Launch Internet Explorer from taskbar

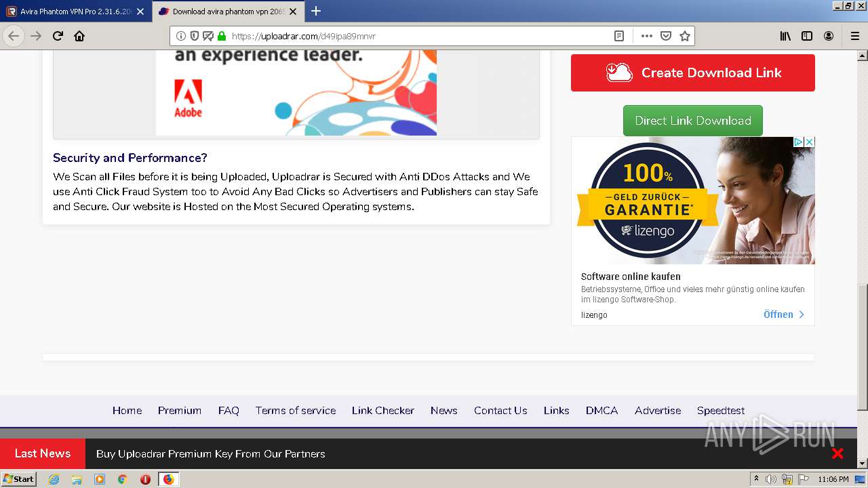coord(54,479)
